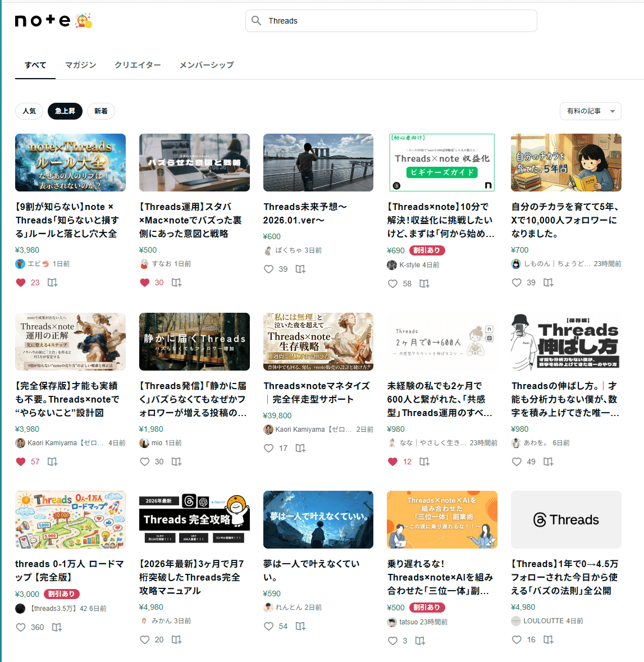The height and width of the screenshot is (662, 644).
Task: Select the 人気 filter pill
Action: pyautogui.click(x=29, y=111)
